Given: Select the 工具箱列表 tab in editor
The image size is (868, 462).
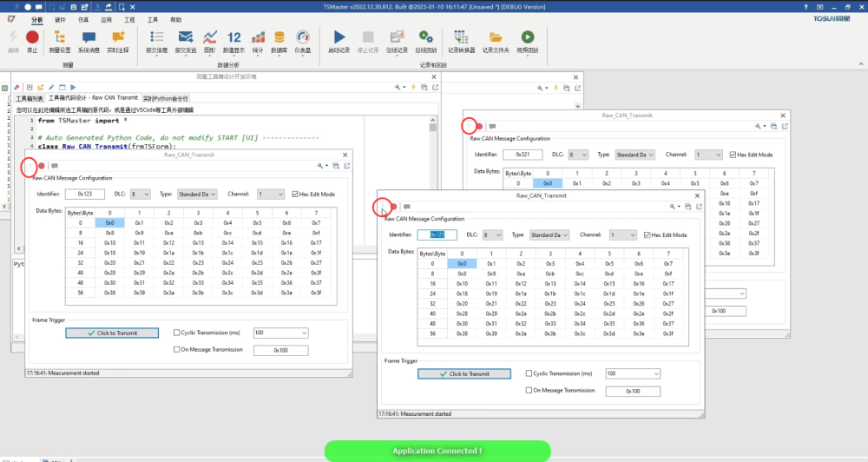Looking at the screenshot, I should [29, 98].
